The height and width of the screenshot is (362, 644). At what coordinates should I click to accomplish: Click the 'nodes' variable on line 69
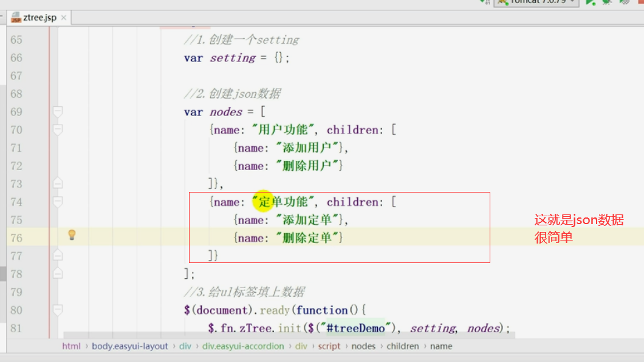tap(226, 112)
